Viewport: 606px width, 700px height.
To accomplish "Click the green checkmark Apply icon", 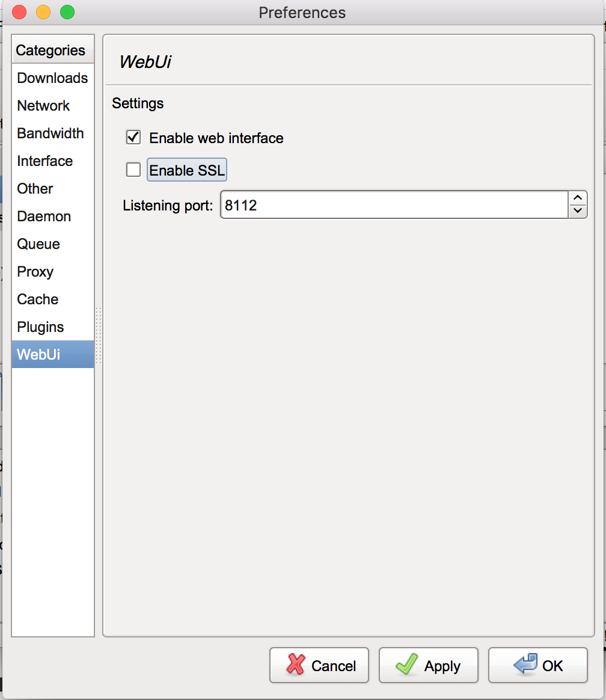I will click(x=407, y=665).
